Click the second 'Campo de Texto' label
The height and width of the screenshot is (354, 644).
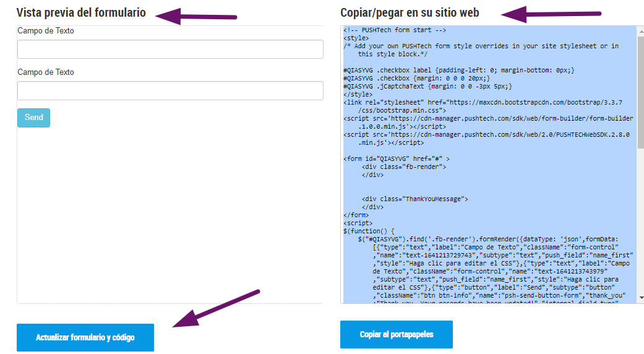[x=46, y=72]
